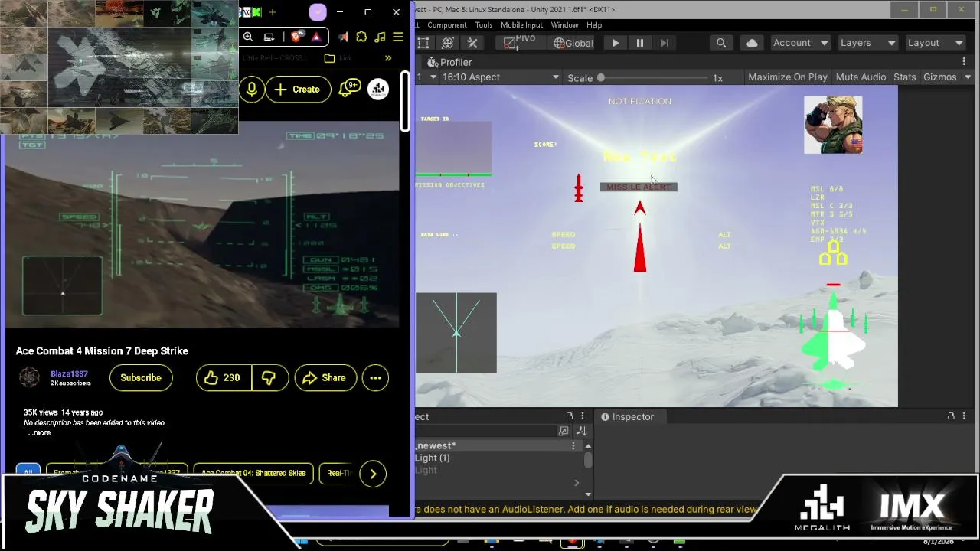Share the Ace Combat video

coord(325,377)
